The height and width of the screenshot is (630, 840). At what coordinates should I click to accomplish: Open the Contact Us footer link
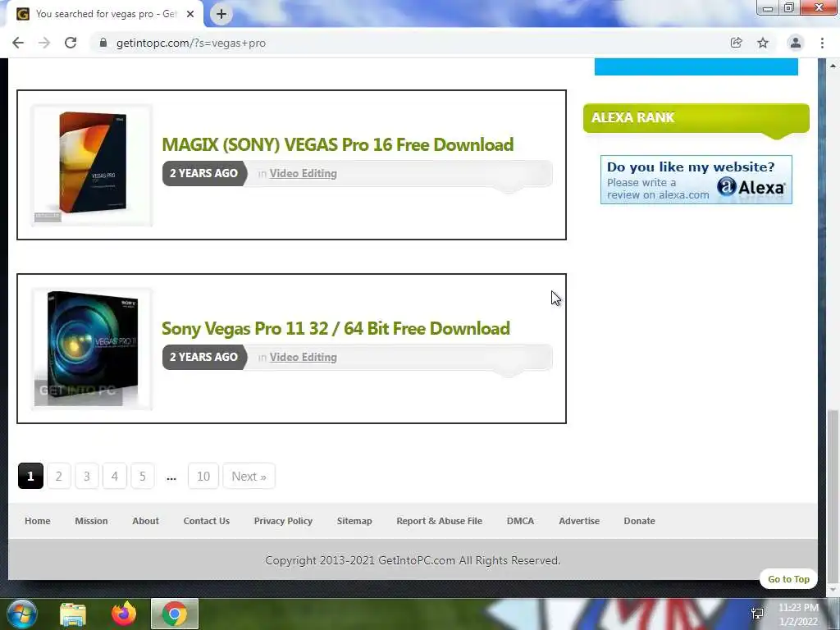point(206,521)
